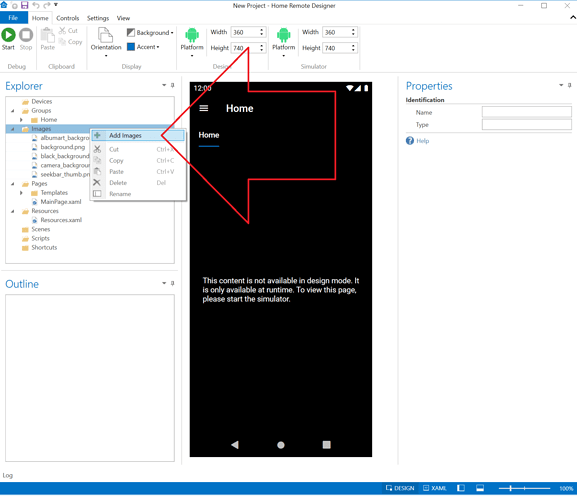Viewport: 577px width, 500px height.
Task: Click the Help question mark icon
Action: click(x=410, y=141)
